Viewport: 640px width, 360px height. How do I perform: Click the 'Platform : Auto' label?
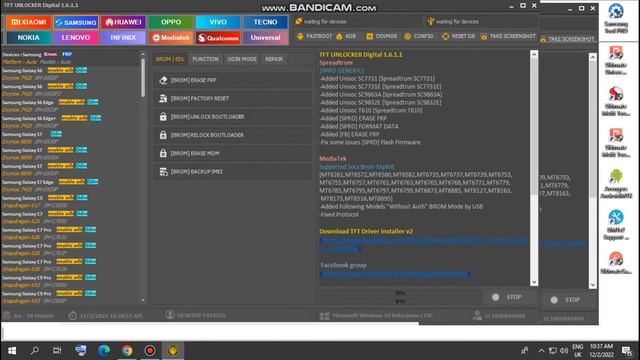pyautogui.click(x=19, y=62)
